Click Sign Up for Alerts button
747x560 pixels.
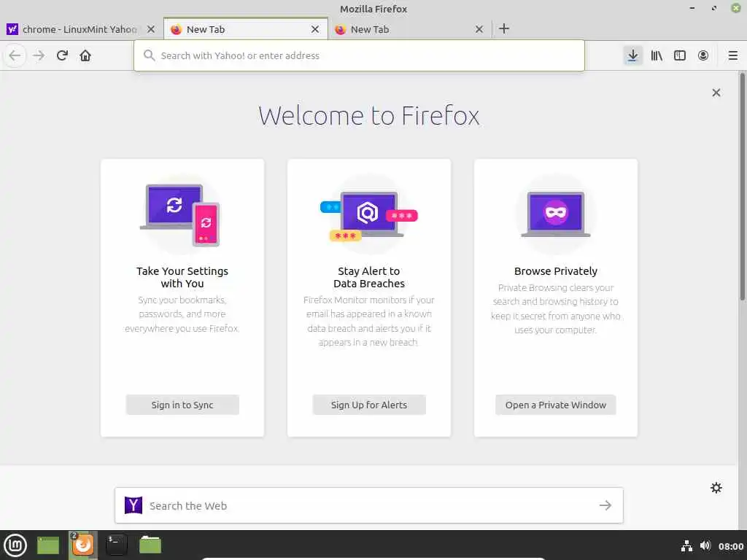[x=369, y=405]
